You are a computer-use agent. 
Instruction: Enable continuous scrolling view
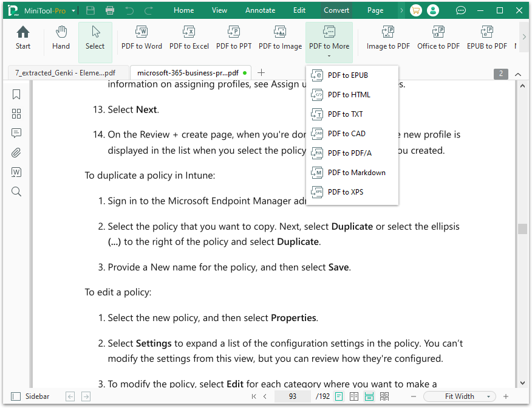(x=369, y=396)
